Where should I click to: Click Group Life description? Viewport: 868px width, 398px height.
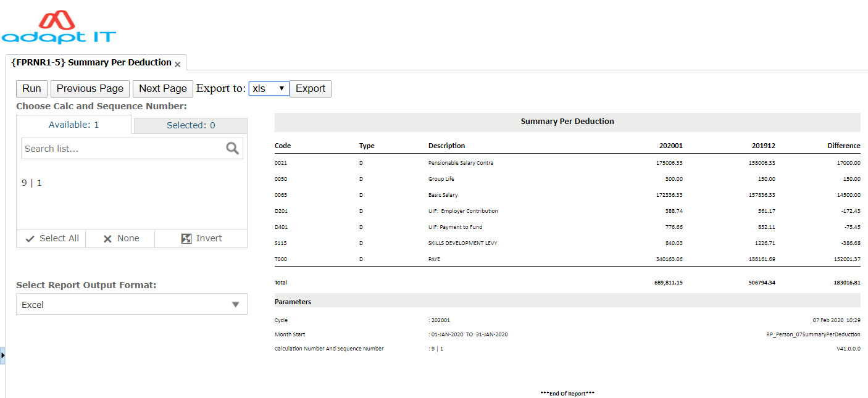tap(441, 179)
